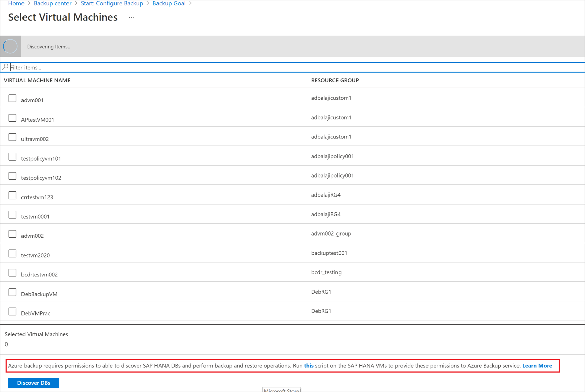
Task: Open the ellipsis menu next to Select Virtual Machines
Action: [131, 17]
